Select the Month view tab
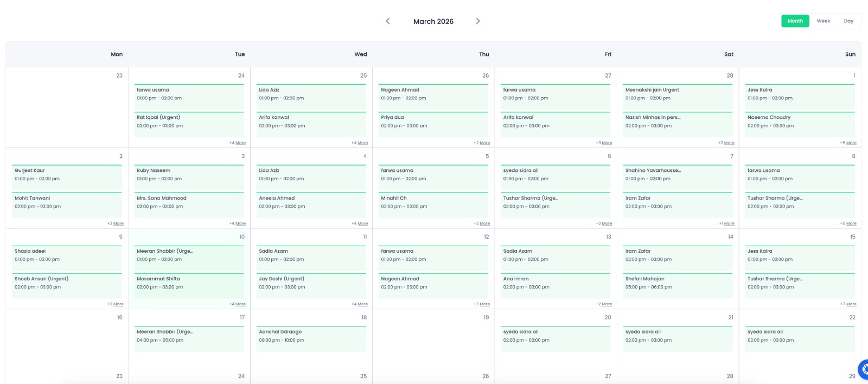 click(795, 21)
